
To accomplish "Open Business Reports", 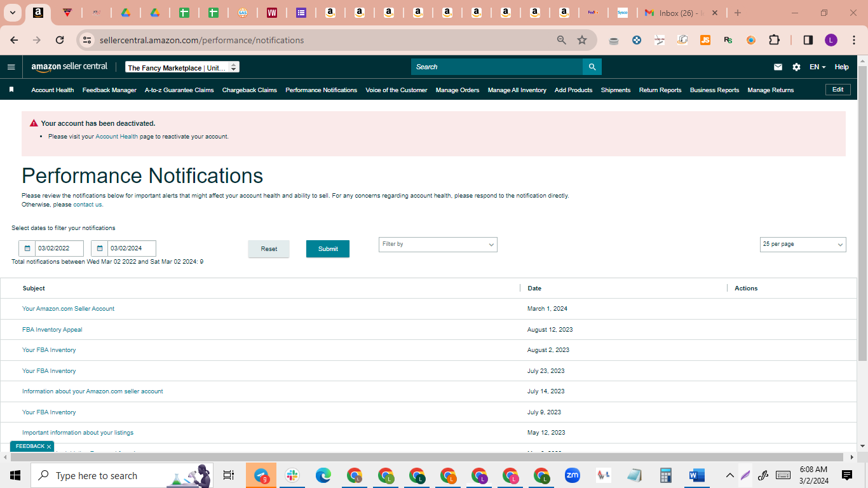I will [x=714, y=90].
